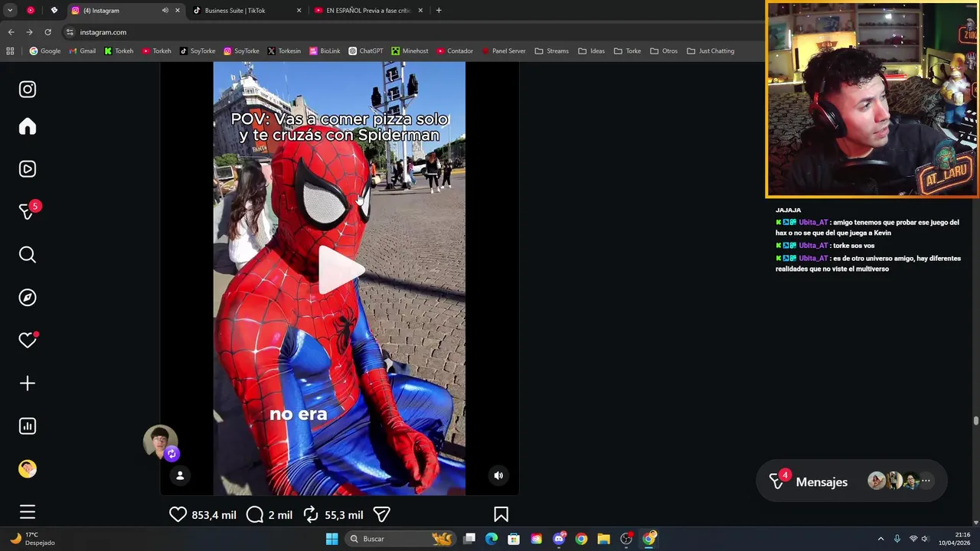Image resolution: width=980 pixels, height=551 pixels.
Task: Open the Windows Start menu
Action: click(x=332, y=539)
